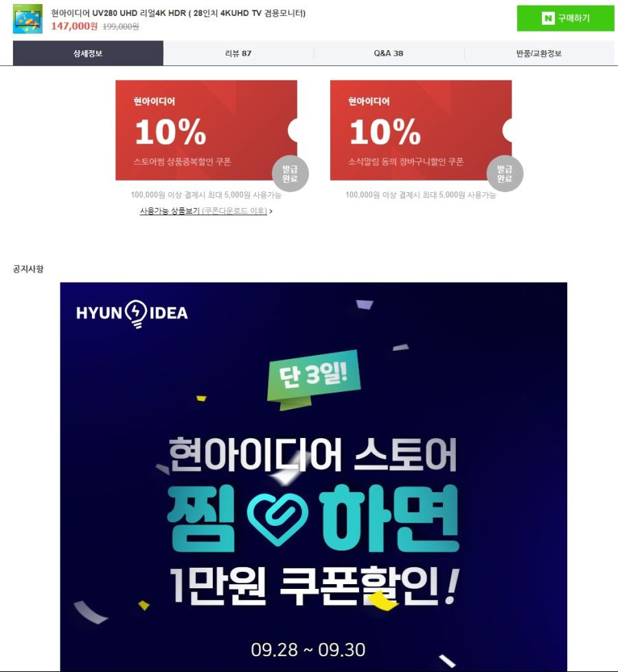Open the 사용가능 상품보기 link

tap(203, 211)
